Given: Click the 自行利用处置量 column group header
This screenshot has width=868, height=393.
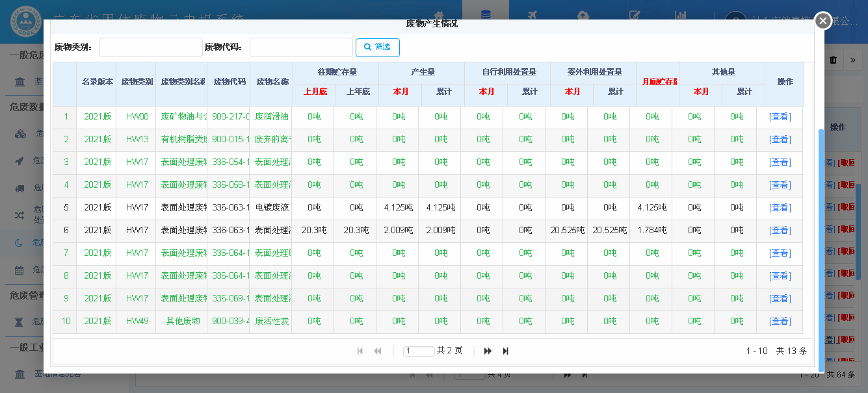Looking at the screenshot, I should tap(508, 72).
